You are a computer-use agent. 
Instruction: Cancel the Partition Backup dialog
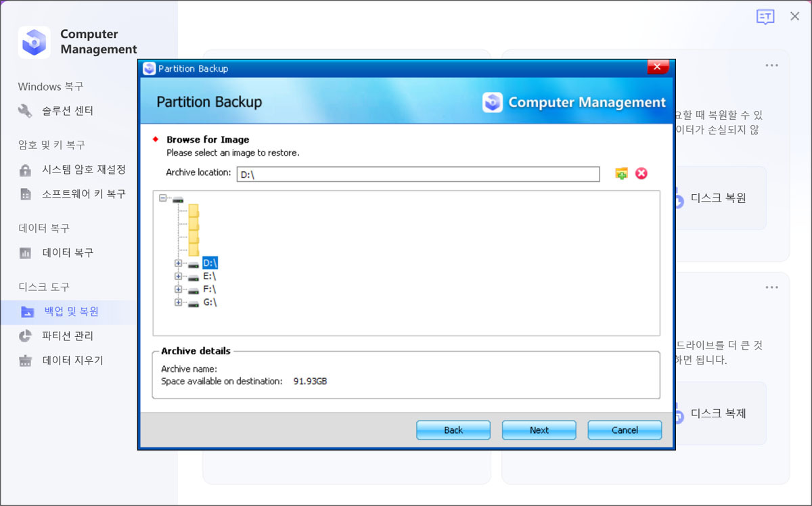[x=625, y=430]
